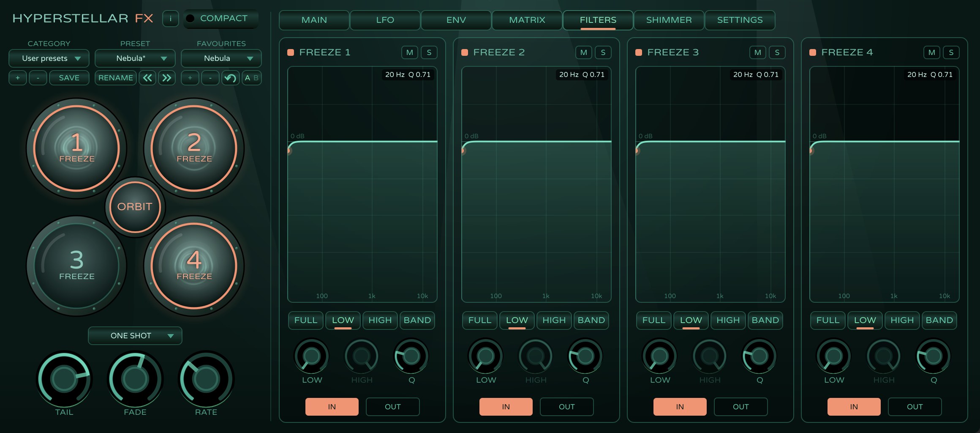Toggle the Freeze 3 enable indicator
980x433 pixels.
639,52
